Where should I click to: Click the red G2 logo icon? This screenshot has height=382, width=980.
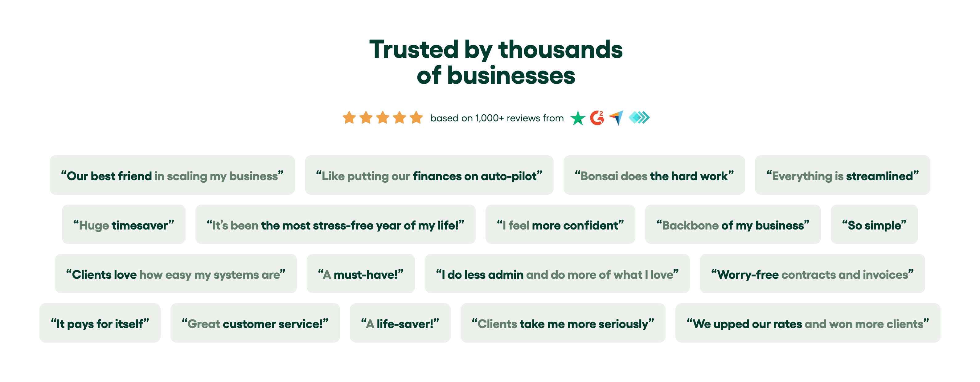point(597,118)
